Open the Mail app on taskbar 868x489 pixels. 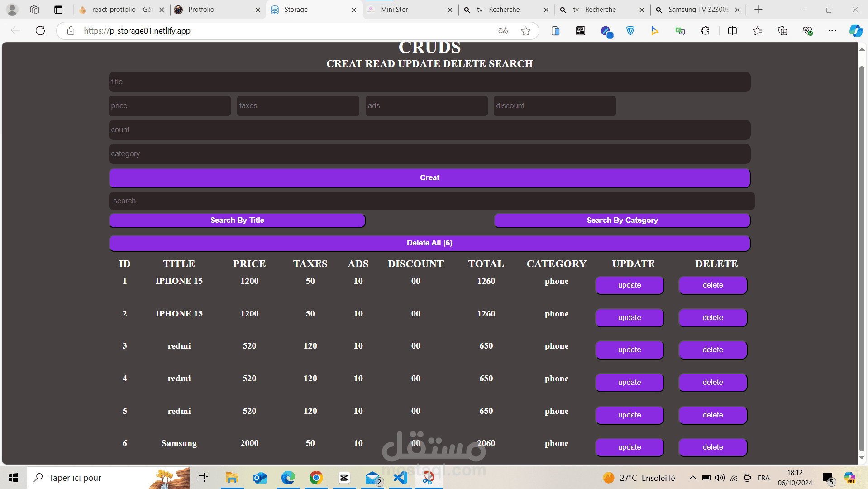(373, 478)
